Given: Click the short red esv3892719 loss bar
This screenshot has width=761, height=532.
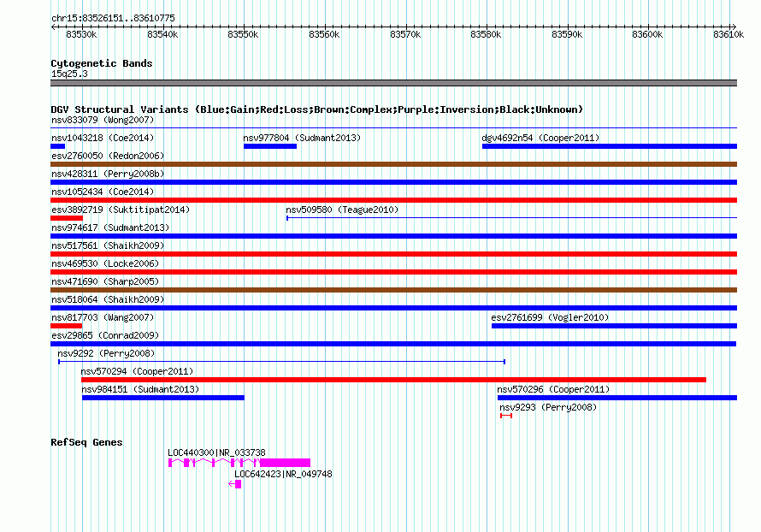Looking at the screenshot, I should (x=67, y=218).
